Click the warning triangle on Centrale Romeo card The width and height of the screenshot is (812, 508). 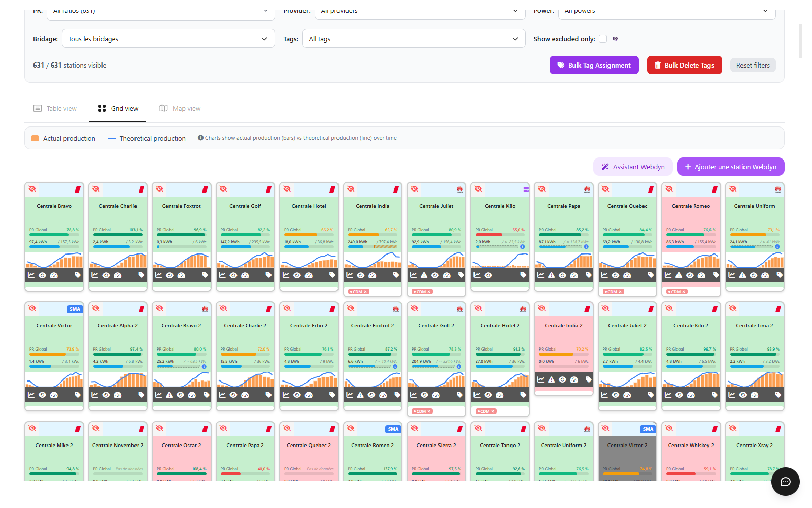point(679,275)
